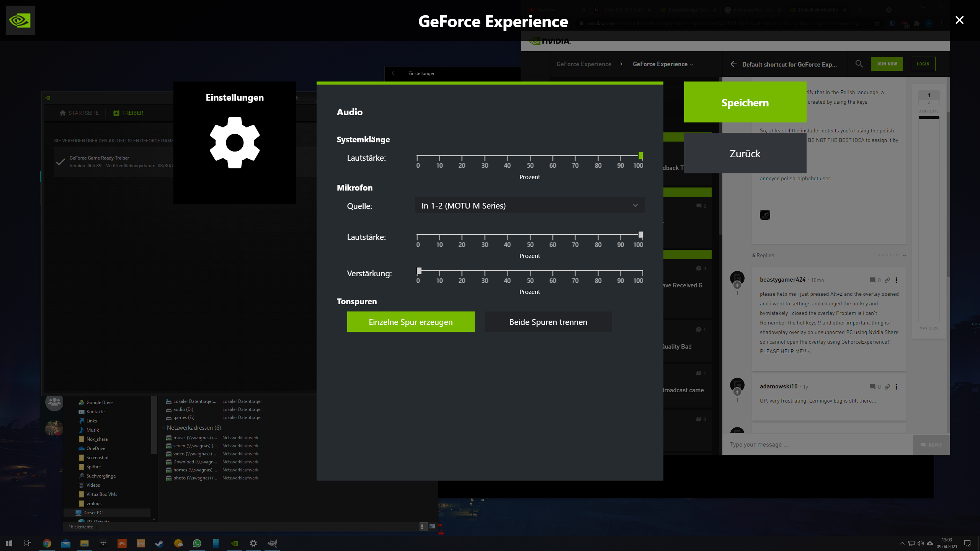Open the SORTED BY dropdown

coord(891,255)
